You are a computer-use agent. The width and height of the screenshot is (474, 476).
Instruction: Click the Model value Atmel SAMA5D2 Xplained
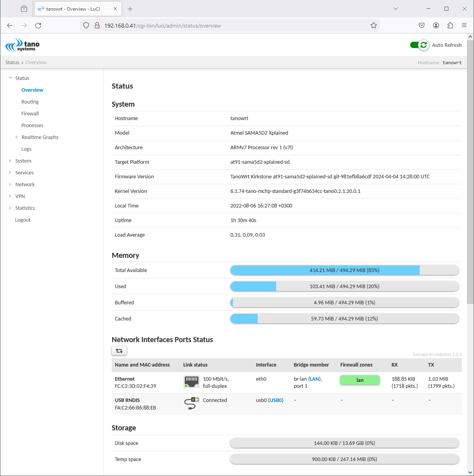click(259, 133)
